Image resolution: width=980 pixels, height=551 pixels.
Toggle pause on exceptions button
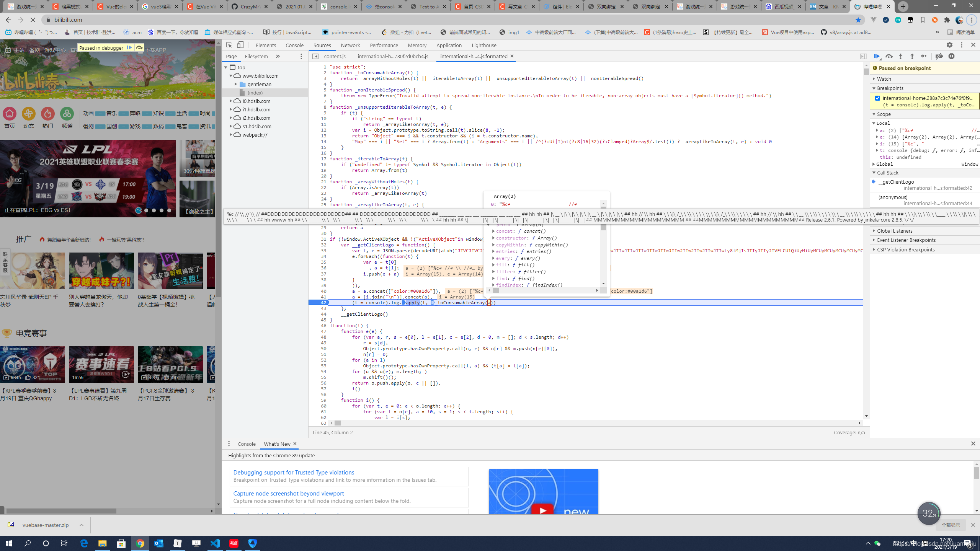(952, 56)
